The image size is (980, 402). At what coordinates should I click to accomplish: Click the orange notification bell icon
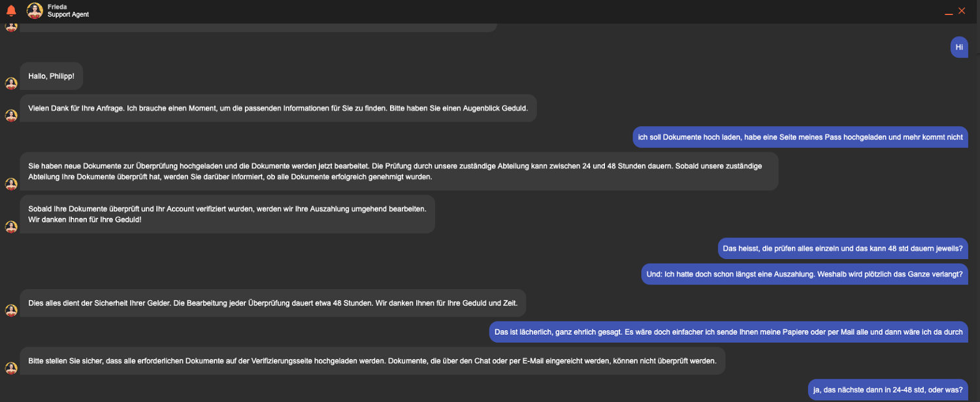point(11,10)
